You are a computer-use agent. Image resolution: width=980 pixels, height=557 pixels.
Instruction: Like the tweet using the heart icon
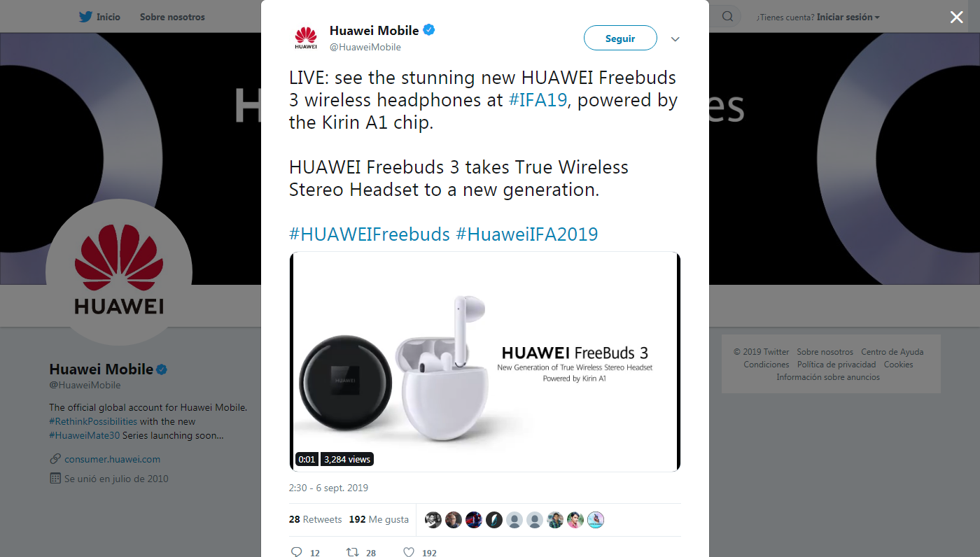(409, 552)
